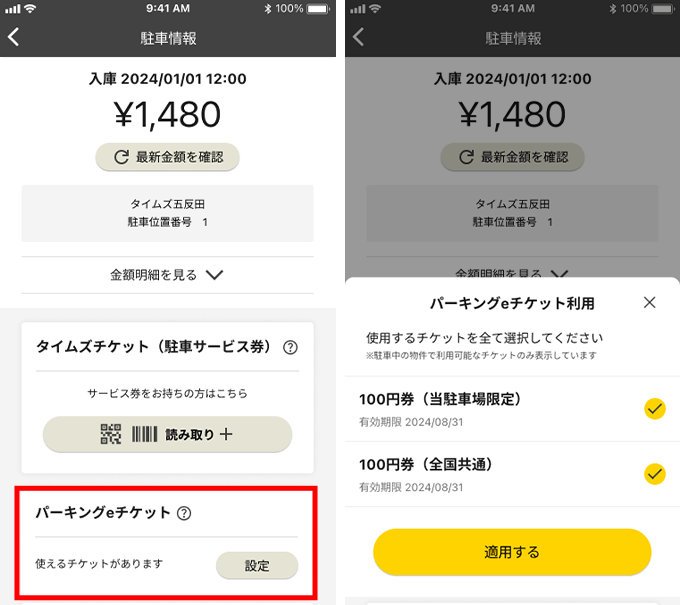Screen dimensions: 680x605
Task: Open help icon beside タイムズチケット heading
Action: (290, 347)
